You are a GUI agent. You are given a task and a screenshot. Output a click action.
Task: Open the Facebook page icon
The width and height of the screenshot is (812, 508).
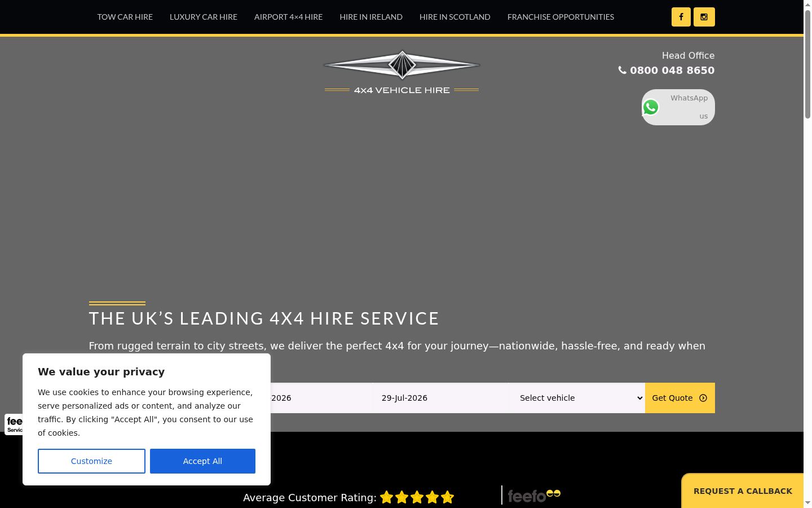click(681, 17)
